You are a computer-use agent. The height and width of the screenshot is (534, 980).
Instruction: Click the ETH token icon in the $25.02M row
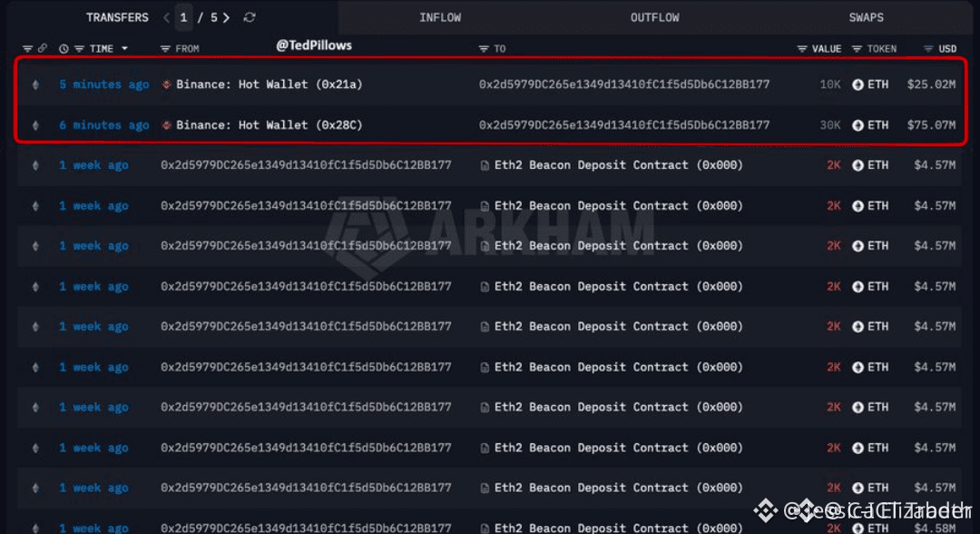coord(858,84)
